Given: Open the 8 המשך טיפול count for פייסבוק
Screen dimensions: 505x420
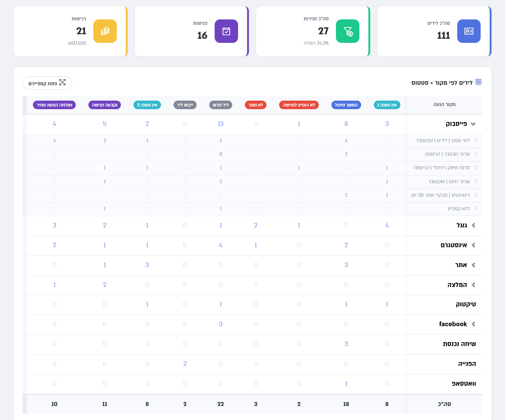Looking at the screenshot, I should (346, 124).
